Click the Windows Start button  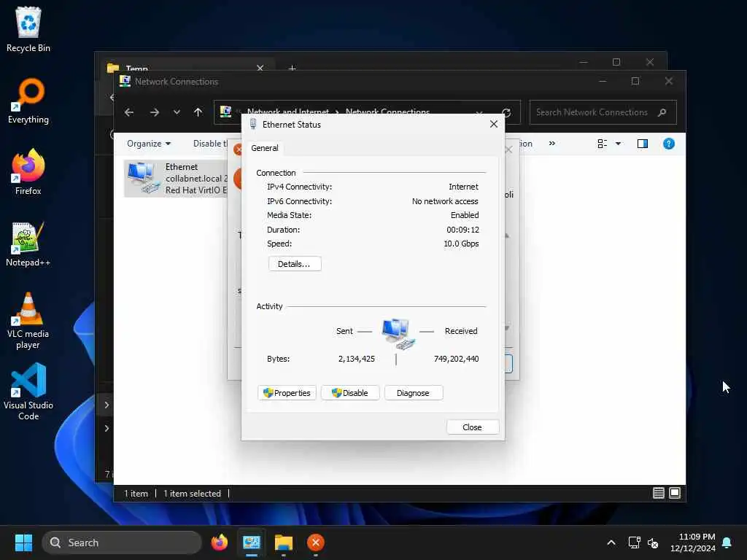pyautogui.click(x=23, y=542)
